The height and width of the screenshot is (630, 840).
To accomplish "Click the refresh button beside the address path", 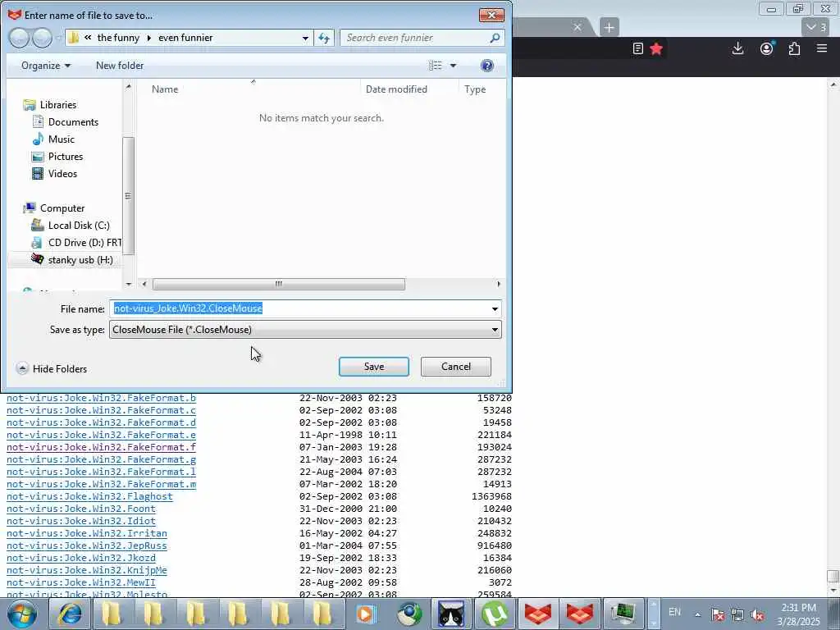I will pos(324,38).
